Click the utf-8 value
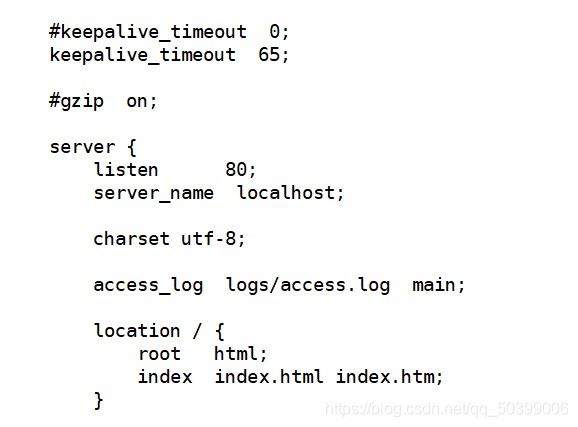 [208, 239]
